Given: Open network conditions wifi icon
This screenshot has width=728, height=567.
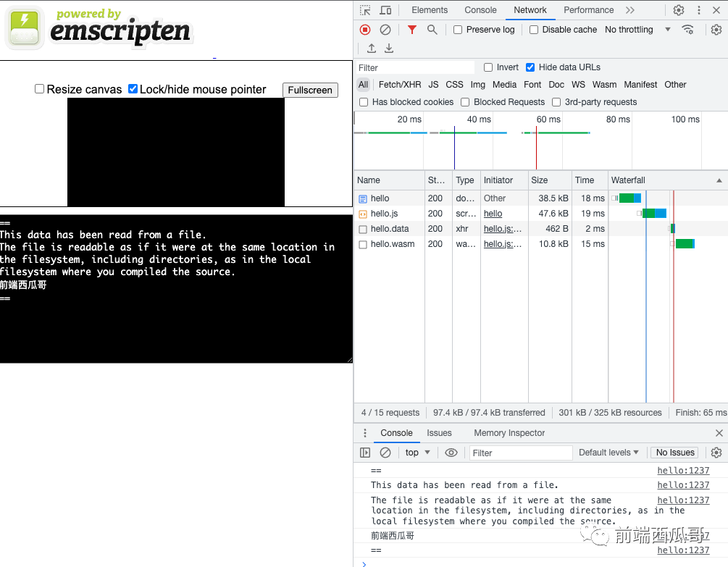Looking at the screenshot, I should coord(687,30).
